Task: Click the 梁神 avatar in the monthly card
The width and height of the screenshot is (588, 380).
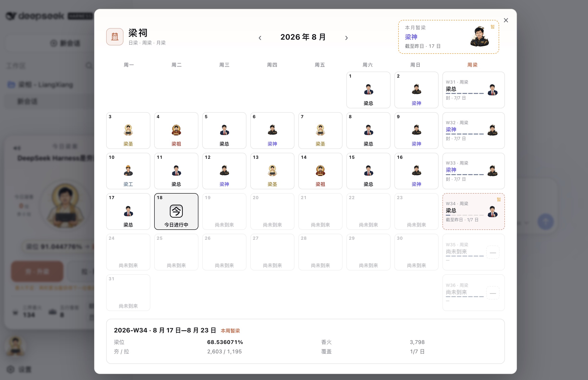Action: point(479,37)
